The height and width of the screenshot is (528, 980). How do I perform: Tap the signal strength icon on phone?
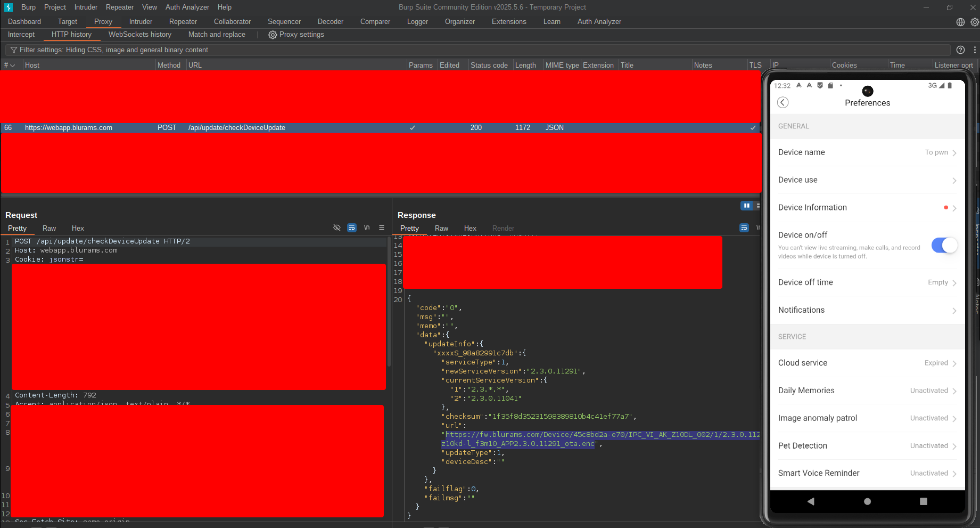click(942, 85)
